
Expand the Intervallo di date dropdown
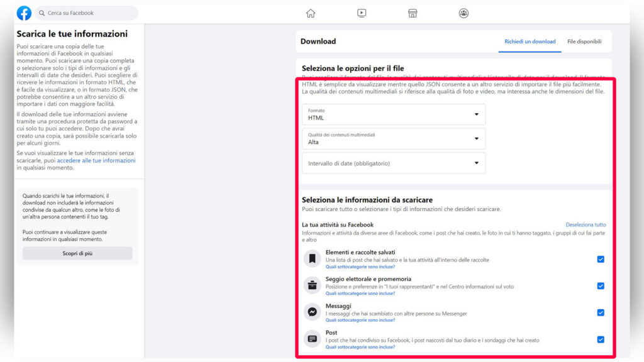393,162
